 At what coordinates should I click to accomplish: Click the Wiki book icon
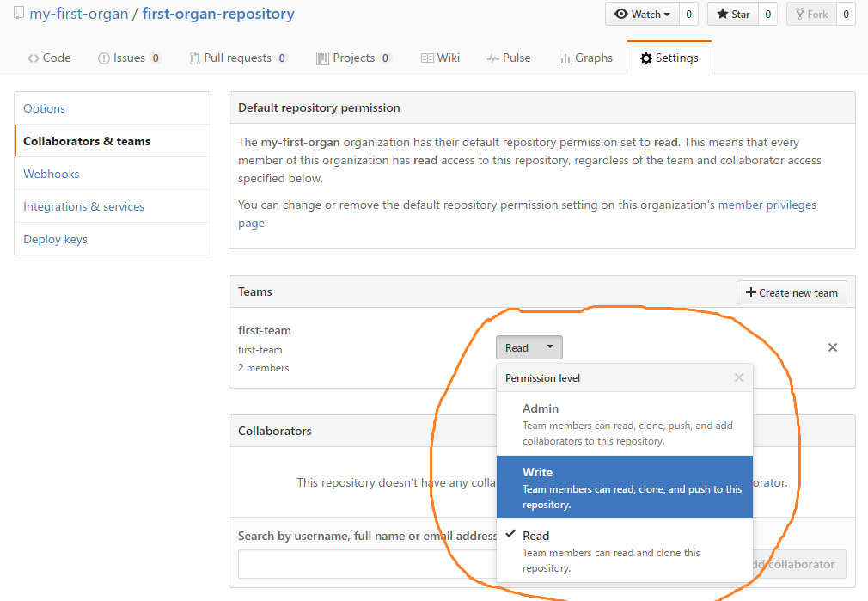427,58
